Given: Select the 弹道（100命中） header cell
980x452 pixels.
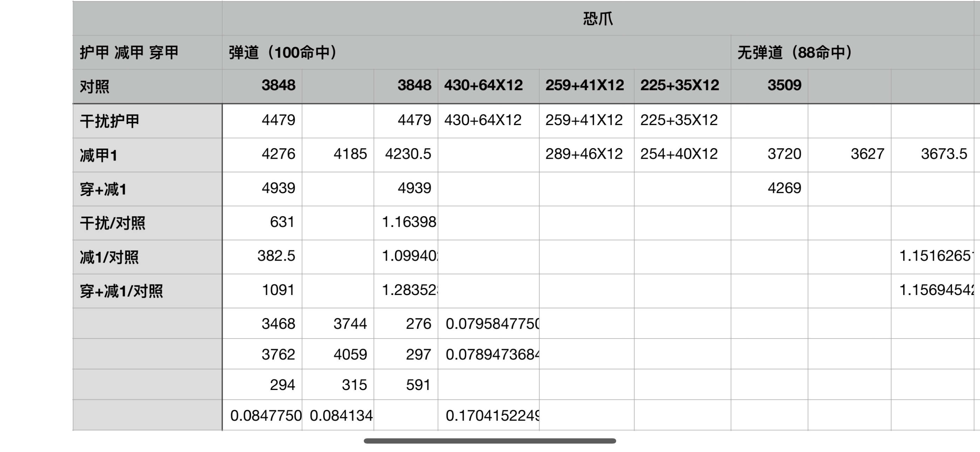Looking at the screenshot, I should pos(283,53).
